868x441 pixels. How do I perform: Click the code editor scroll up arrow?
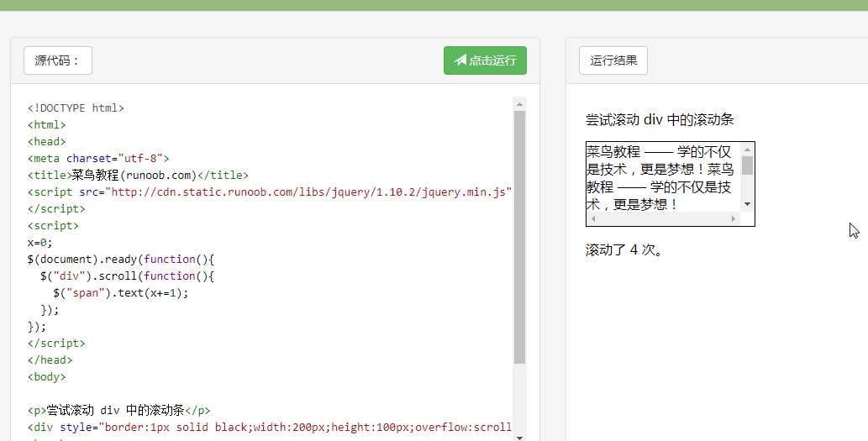[x=519, y=104]
